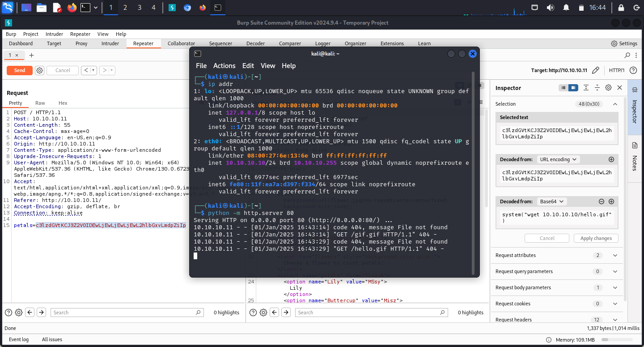
Task: Select the Pretty request view tab
Action: [x=16, y=103]
